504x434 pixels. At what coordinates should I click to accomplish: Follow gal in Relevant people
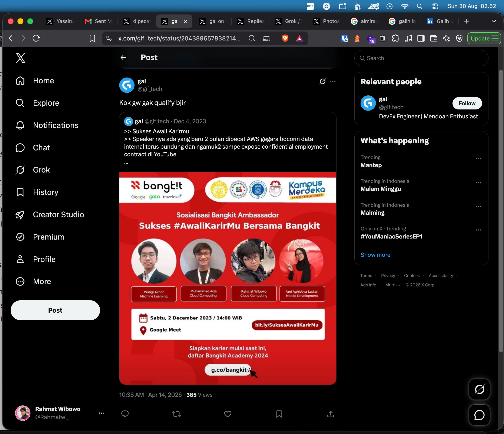point(467,103)
